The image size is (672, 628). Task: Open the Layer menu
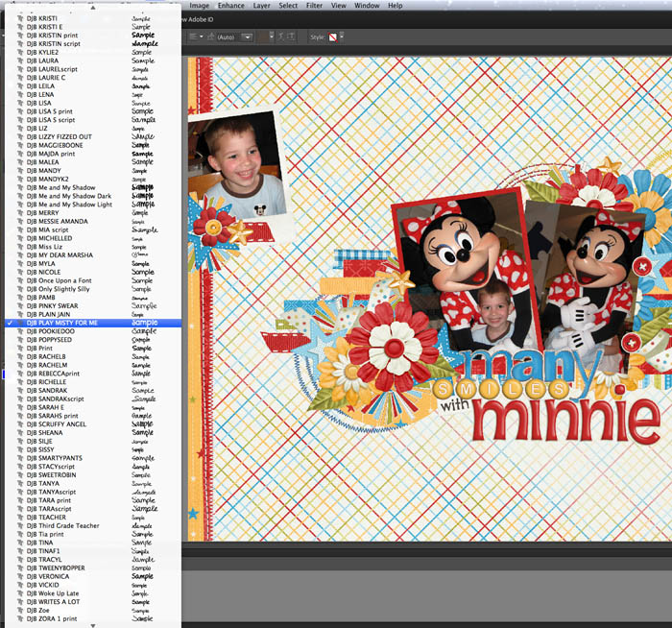[x=261, y=6]
